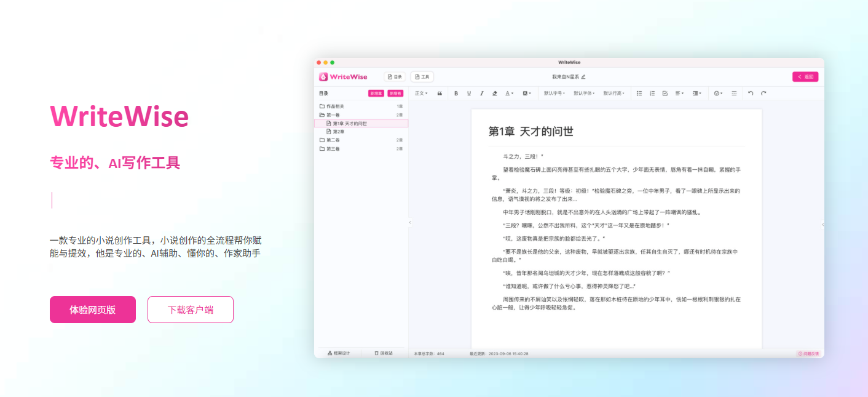
Task: Open the 默认字体 font family dropdown
Action: 584,94
